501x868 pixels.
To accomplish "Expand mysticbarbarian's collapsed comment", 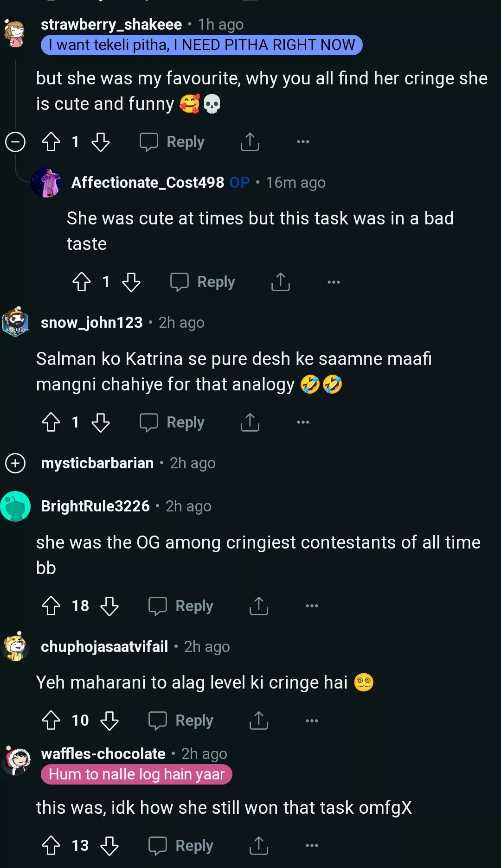I will [x=15, y=463].
